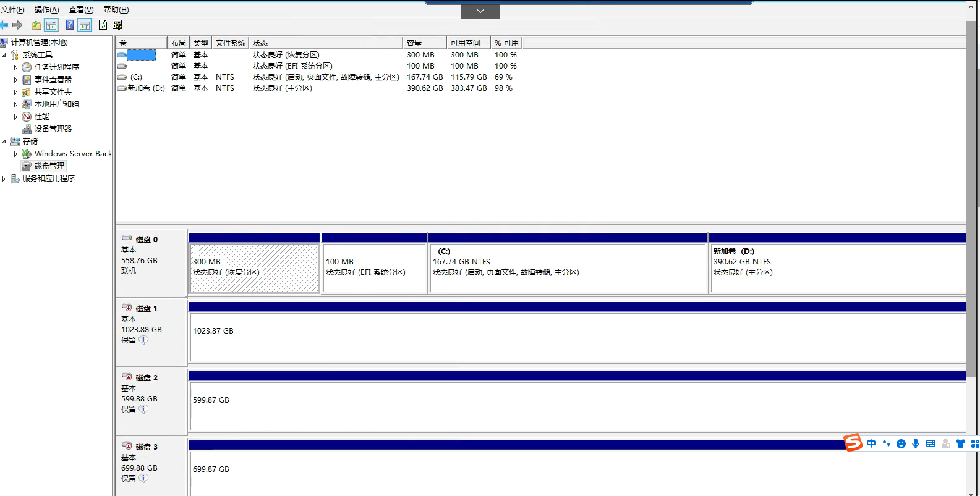980x496 pixels.
Task: Click the Sogou microphone voice input icon
Action: (x=916, y=443)
